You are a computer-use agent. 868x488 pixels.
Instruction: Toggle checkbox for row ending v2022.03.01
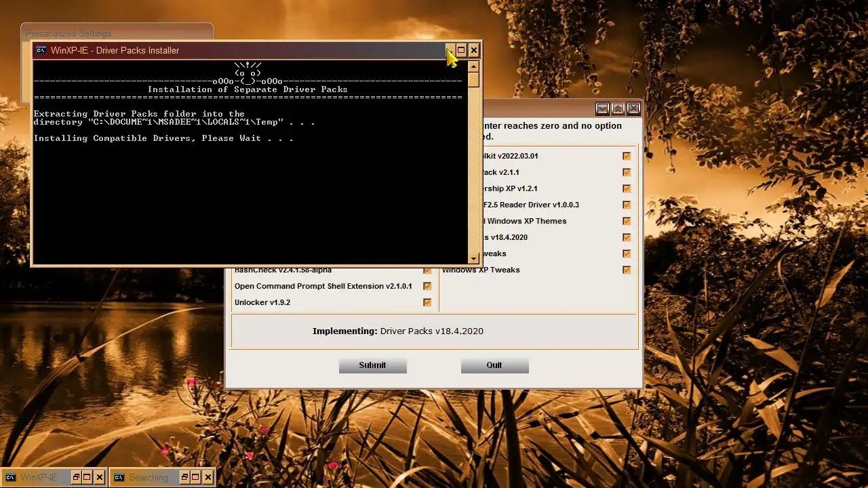pyautogui.click(x=627, y=156)
